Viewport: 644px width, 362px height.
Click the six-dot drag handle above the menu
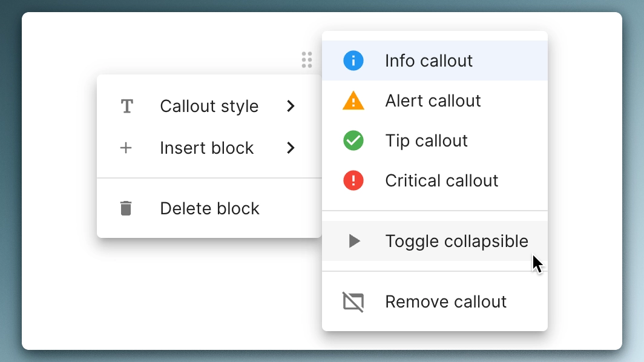(306, 59)
